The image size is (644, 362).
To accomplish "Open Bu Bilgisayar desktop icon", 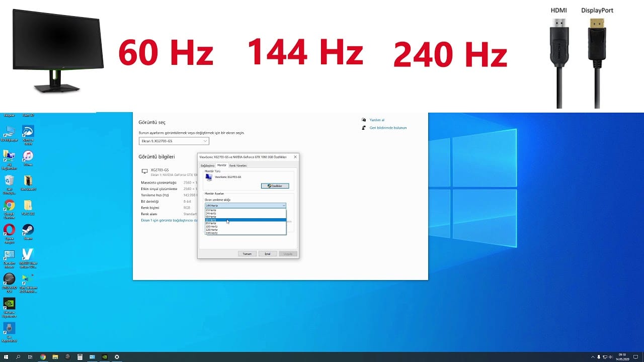I will (9, 133).
